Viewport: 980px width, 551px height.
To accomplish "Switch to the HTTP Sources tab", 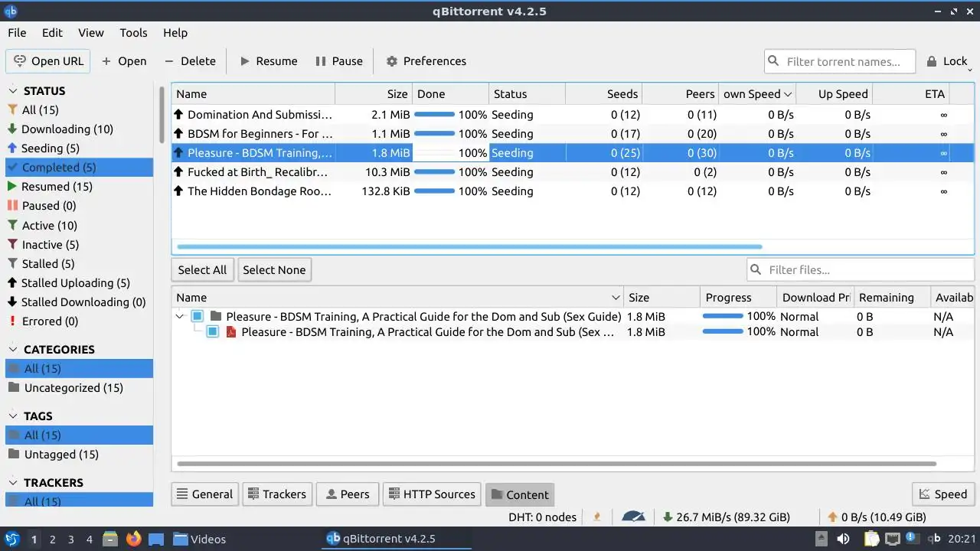I will (432, 494).
